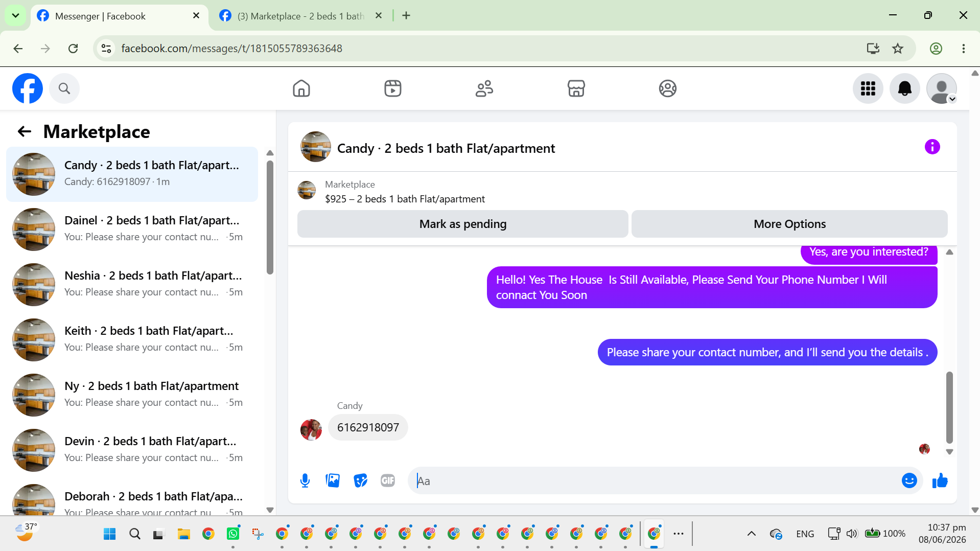Open WhatsApp from the taskbar
The image size is (980, 551).
(233, 534)
